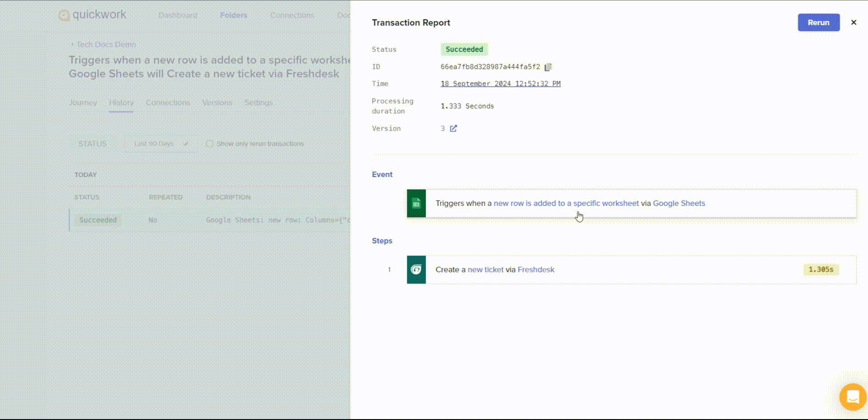
Task: Copy the transaction ID with the clipboard icon
Action: [x=548, y=67]
